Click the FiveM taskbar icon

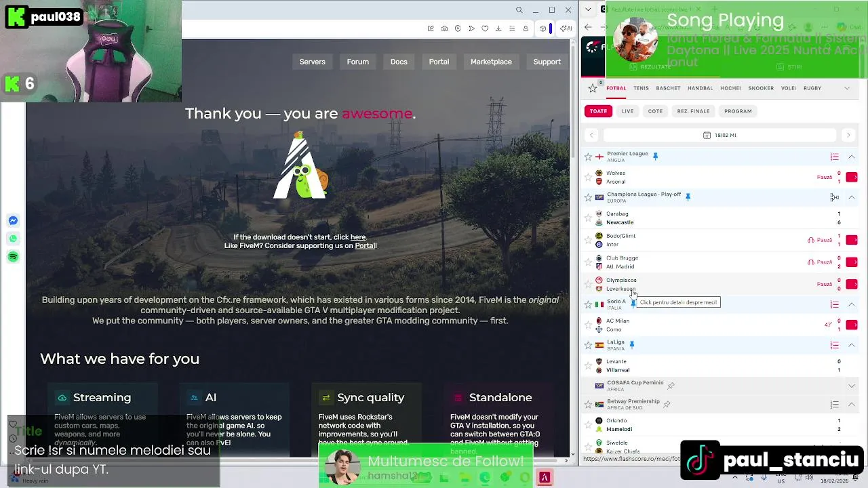[544, 478]
